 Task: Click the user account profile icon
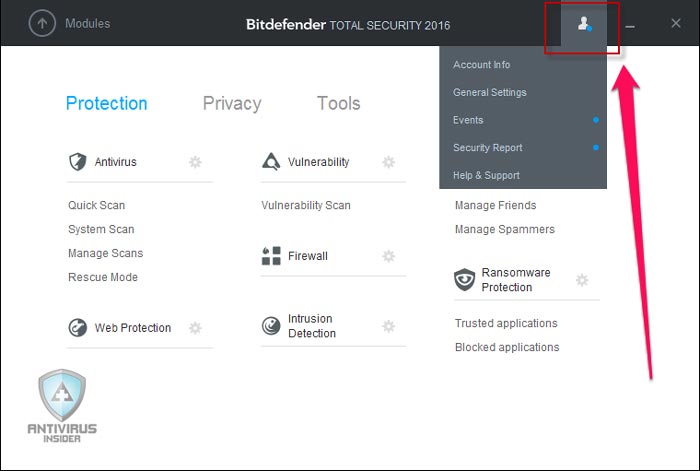(x=584, y=24)
